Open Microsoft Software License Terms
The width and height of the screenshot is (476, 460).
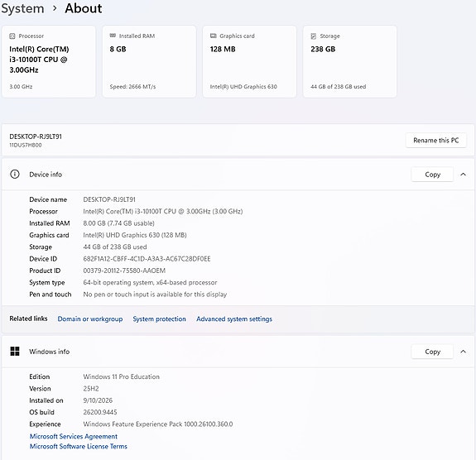pyautogui.click(x=79, y=446)
